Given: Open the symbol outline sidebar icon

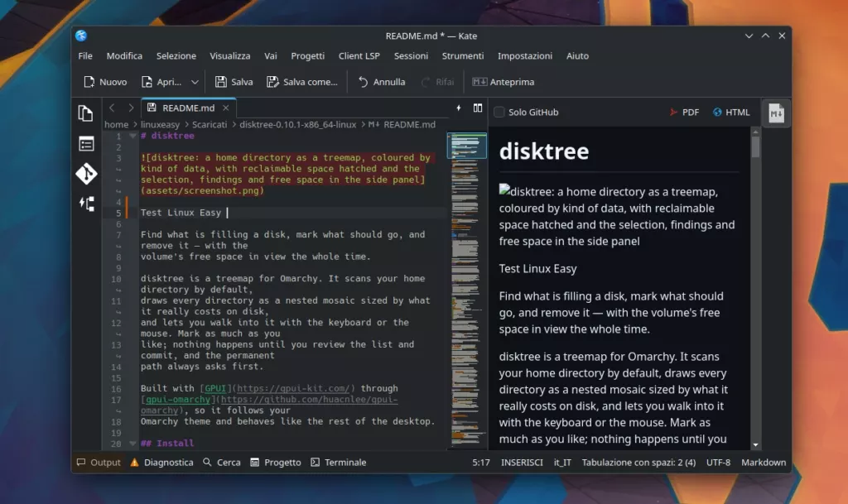Looking at the screenshot, I should coord(86,204).
